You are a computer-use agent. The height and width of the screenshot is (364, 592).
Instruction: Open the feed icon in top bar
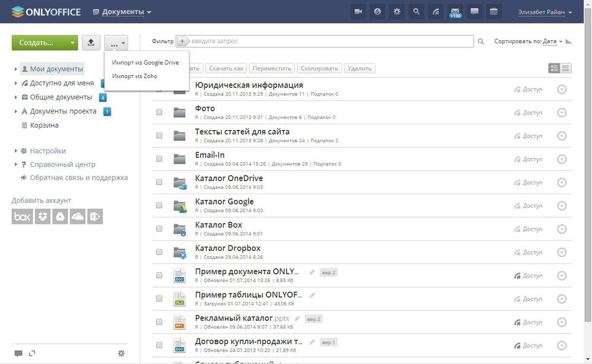click(x=436, y=12)
